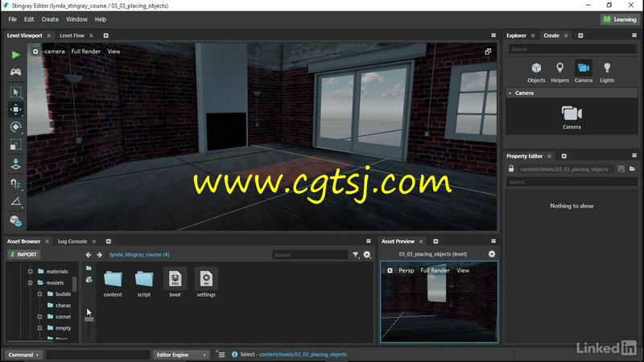
Task: Select the Helpers category icon
Action: 559,72
